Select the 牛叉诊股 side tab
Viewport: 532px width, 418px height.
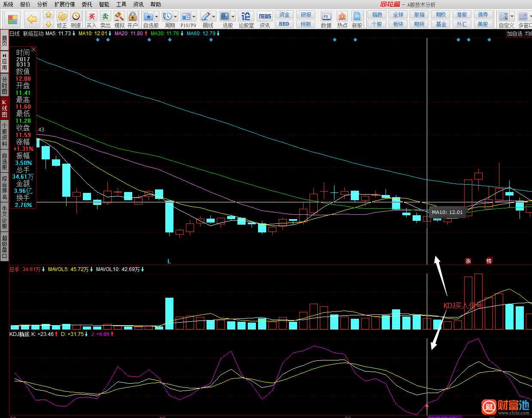[4, 217]
